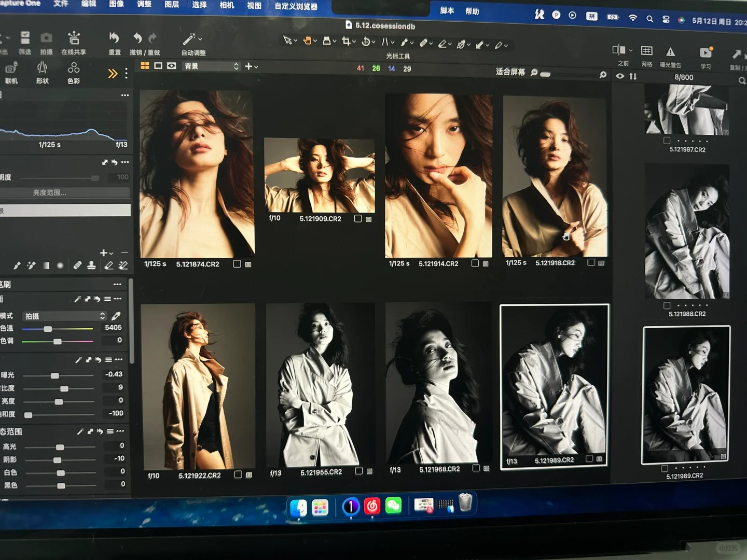Tick checkbox beside 5.121909.CR2
The image size is (747, 560).
click(x=358, y=219)
